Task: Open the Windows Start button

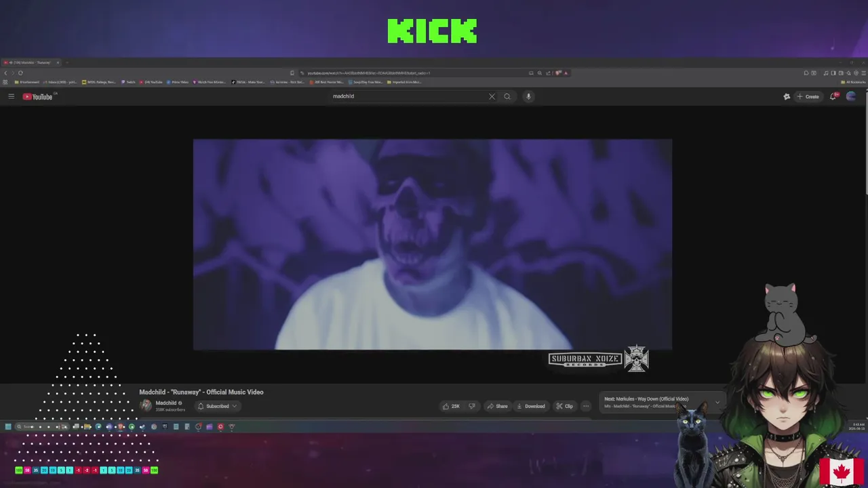Action: 8,427
